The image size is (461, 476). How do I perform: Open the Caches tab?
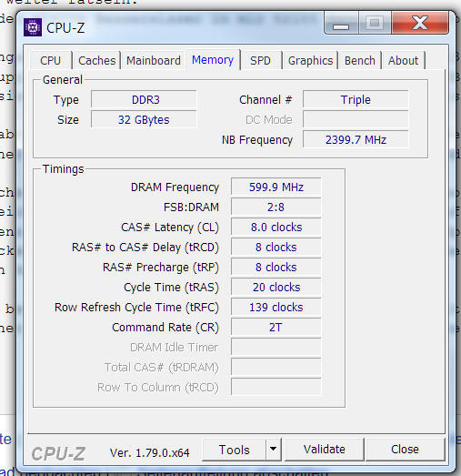click(x=96, y=60)
